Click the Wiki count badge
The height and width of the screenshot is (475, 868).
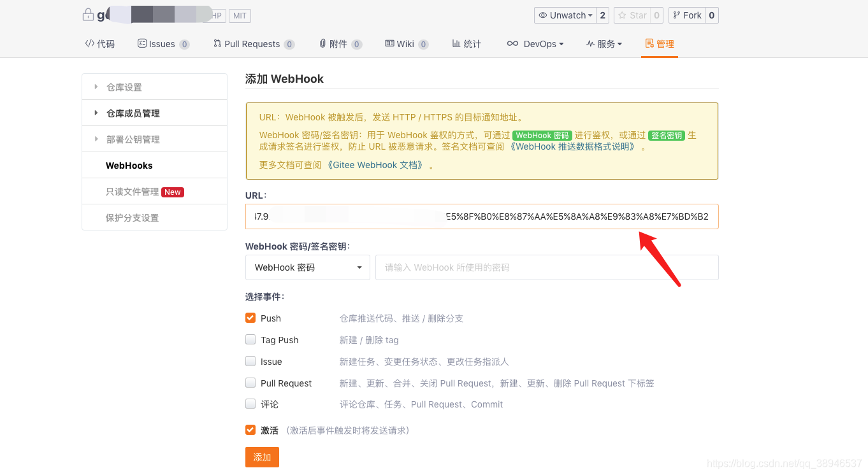(x=423, y=45)
